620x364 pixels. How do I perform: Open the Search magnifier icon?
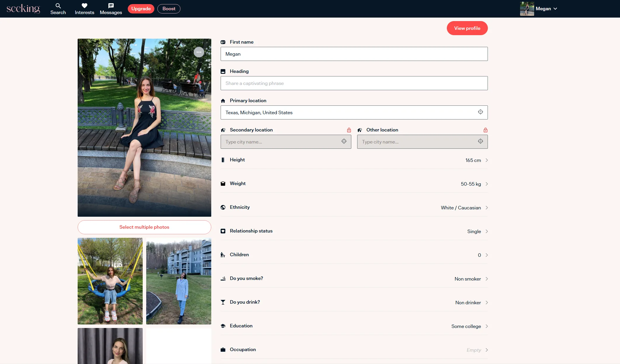[58, 6]
